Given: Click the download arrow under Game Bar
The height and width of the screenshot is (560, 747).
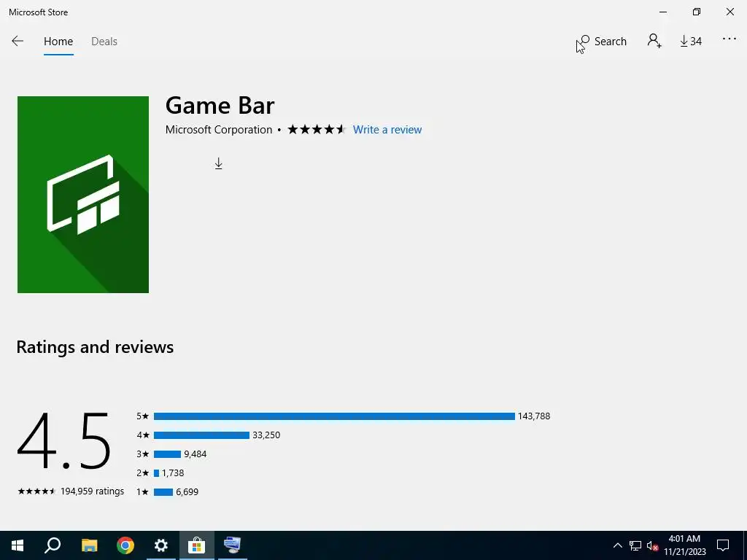Looking at the screenshot, I should point(218,163).
